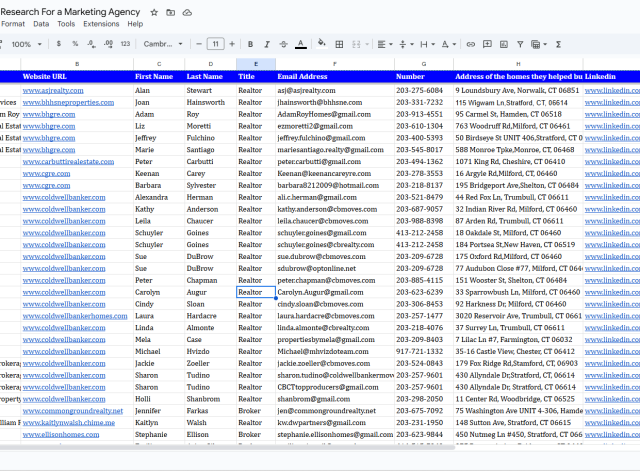The image size is (640, 471).
Task: Click the table views icon
Action: tap(536, 44)
